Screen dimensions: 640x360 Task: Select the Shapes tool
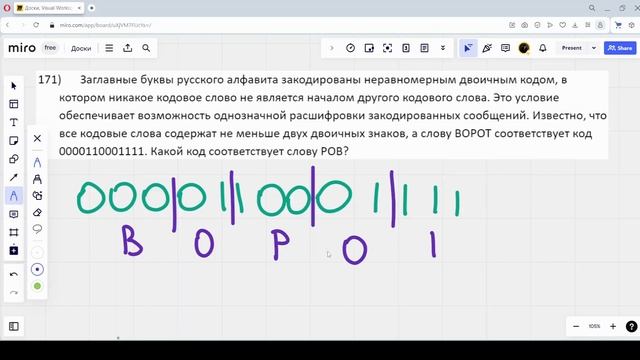click(x=14, y=159)
